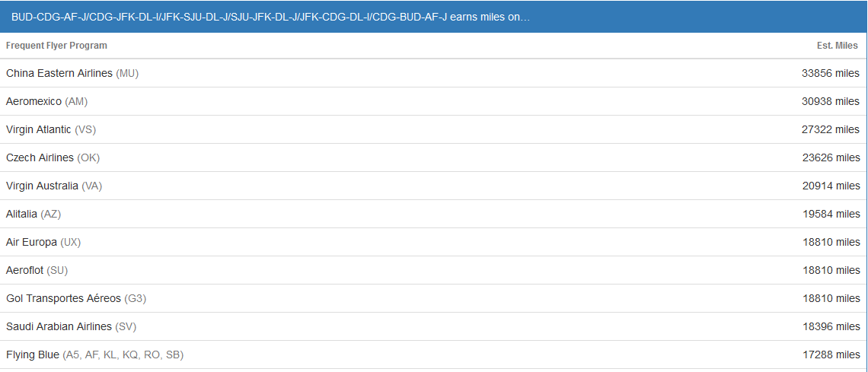868x372 pixels.
Task: Select Czech Airlines (OK) program name
Action: (x=53, y=157)
